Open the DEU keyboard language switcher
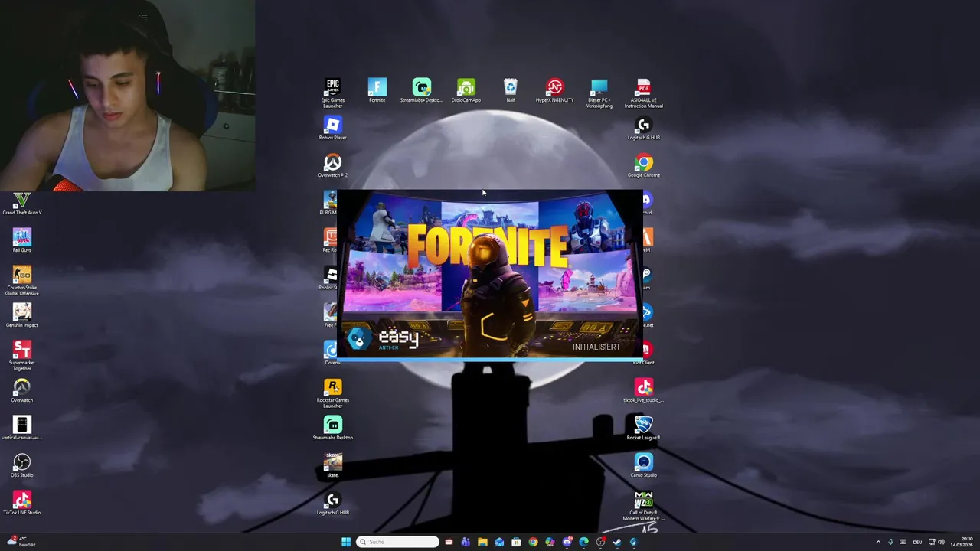The image size is (980, 551). coord(917,542)
